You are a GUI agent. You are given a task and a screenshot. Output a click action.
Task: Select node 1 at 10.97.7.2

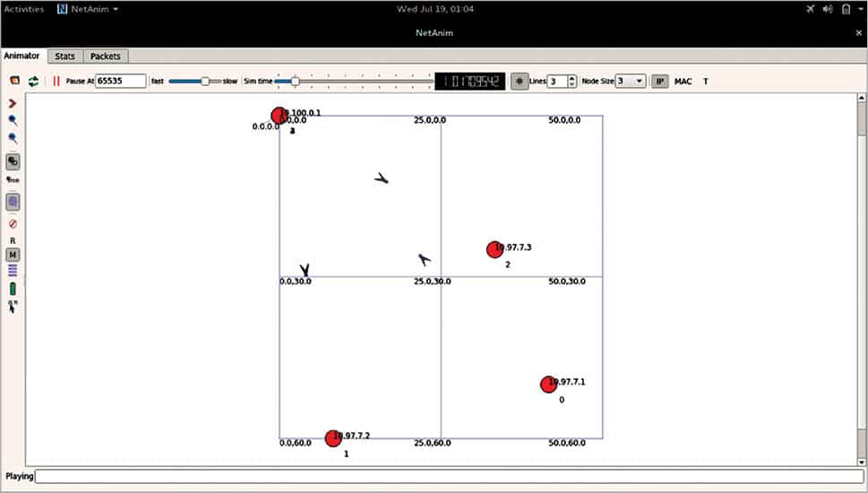332,438
